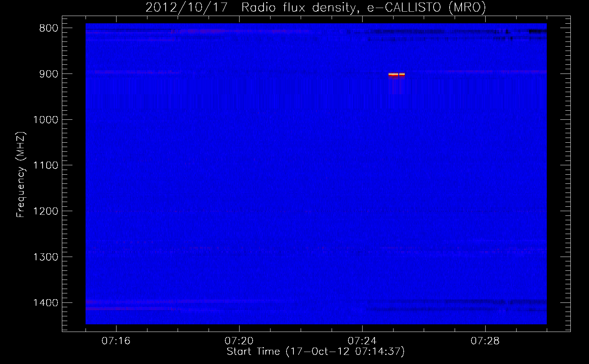The height and width of the screenshot is (364, 589).
Task: Click the 'Frequency (MHZ)' y-axis label
Action: point(21,175)
